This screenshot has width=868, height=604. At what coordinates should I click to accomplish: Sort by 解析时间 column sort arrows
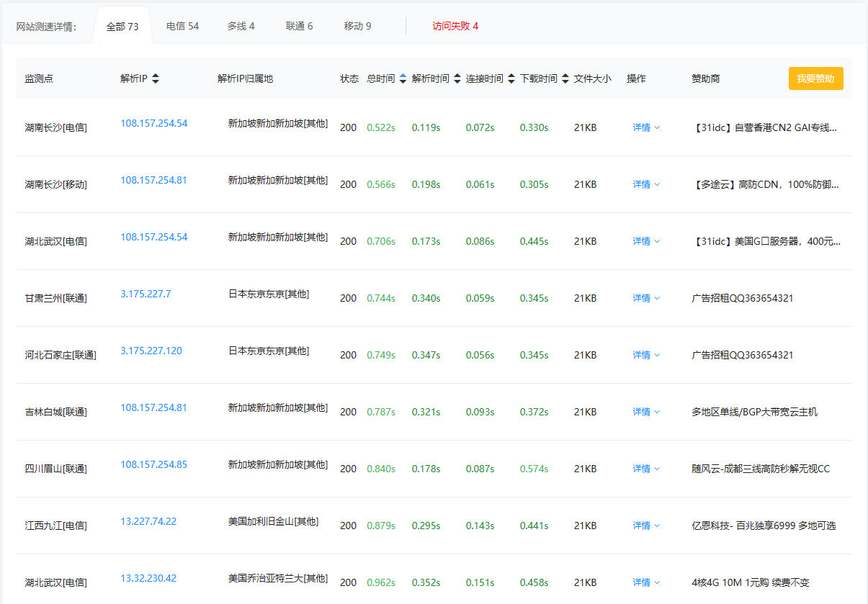457,78
